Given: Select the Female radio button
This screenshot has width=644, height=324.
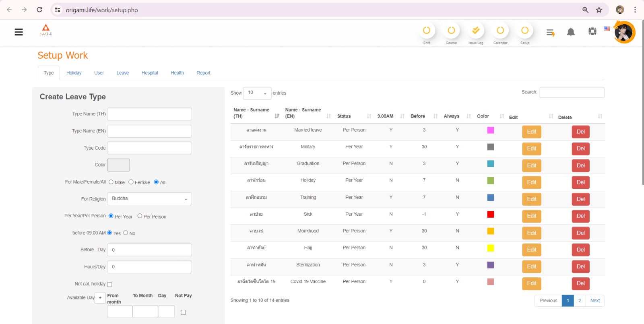Looking at the screenshot, I should pos(131,182).
